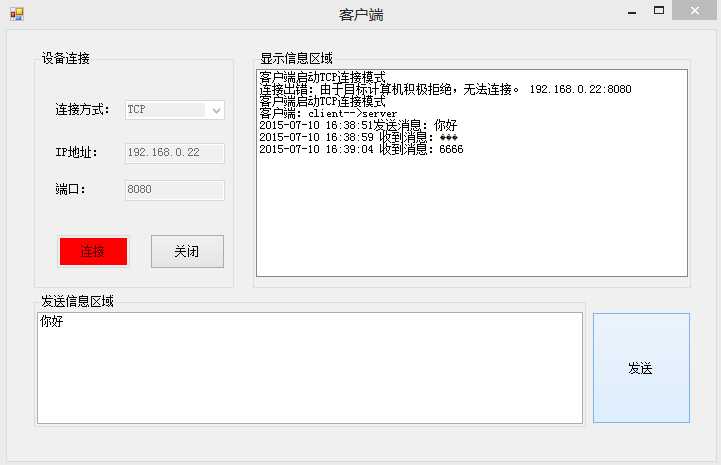This screenshot has height=465, width=721.
Task: Maximize the 客户端 window
Action: click(659, 11)
